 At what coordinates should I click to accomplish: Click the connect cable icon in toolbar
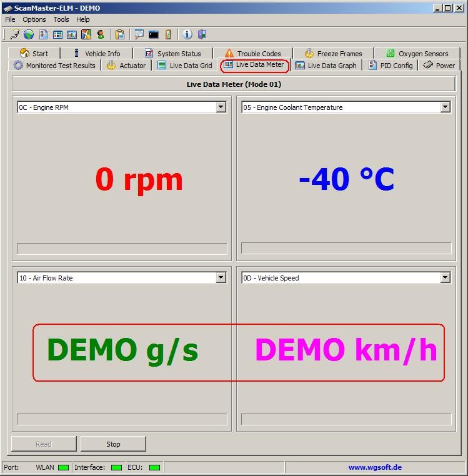pyautogui.click(x=15, y=34)
